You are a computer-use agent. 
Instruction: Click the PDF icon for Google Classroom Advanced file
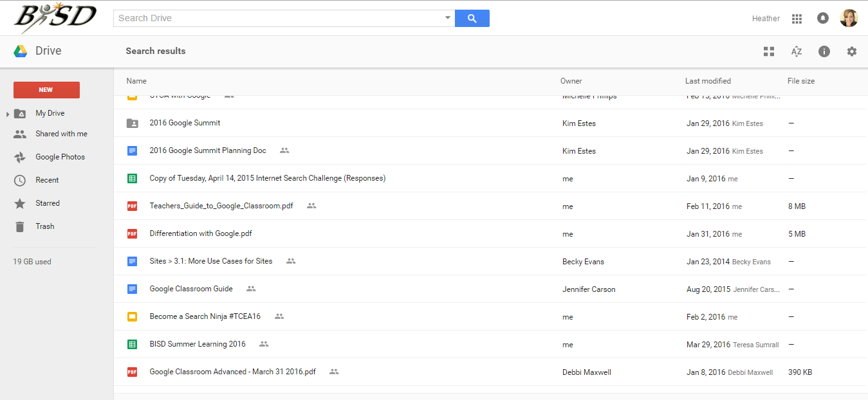132,372
